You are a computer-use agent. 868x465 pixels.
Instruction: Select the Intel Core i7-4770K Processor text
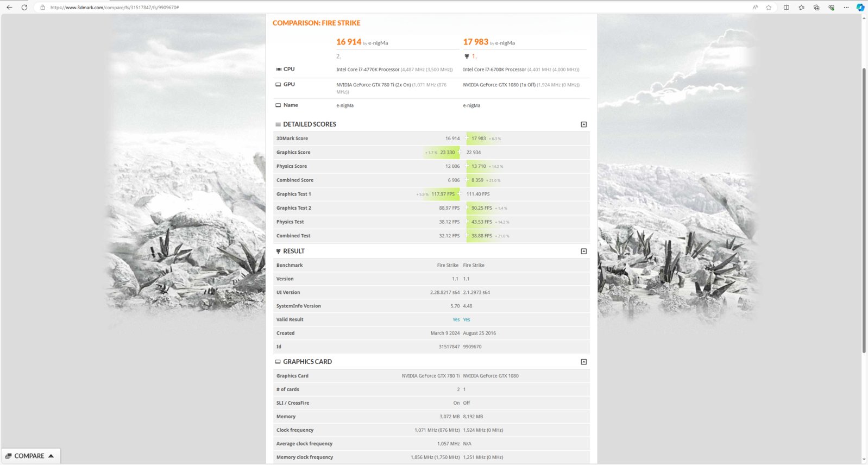[x=368, y=70]
